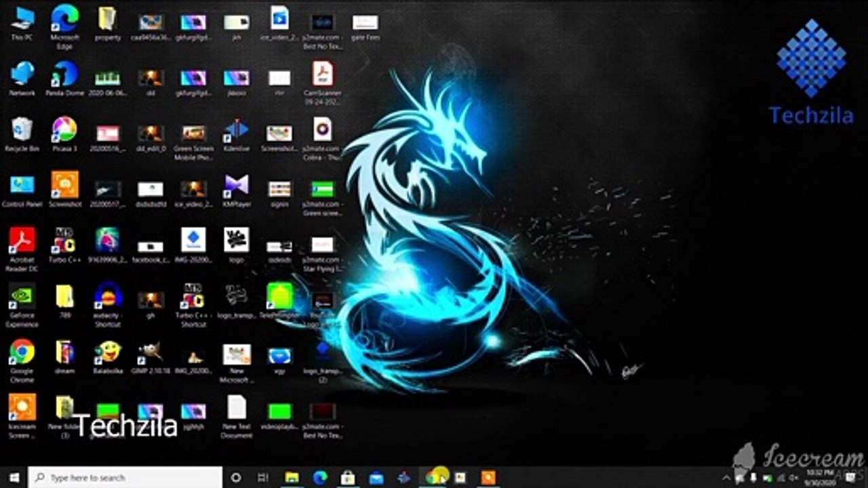
Task: Open the This PC desktop icon
Action: (x=22, y=24)
